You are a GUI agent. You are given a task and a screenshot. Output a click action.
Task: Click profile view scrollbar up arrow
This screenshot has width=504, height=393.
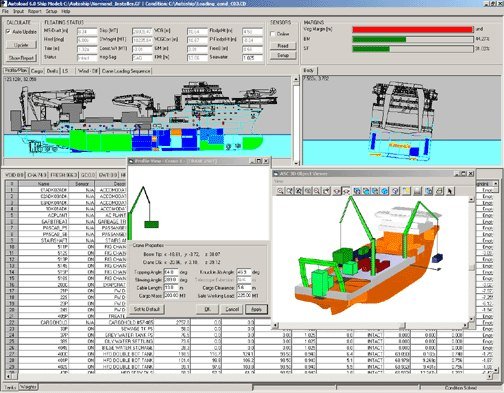tap(296, 79)
